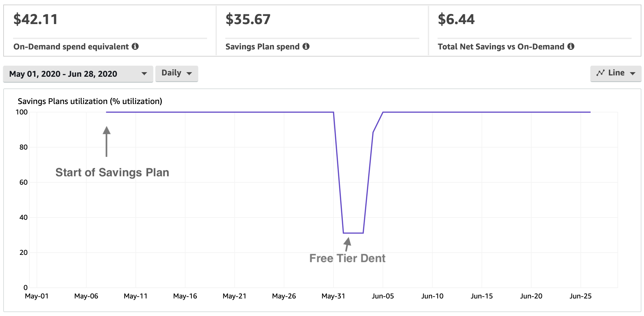Click the Savings Plans utilization chart title

pos(90,101)
